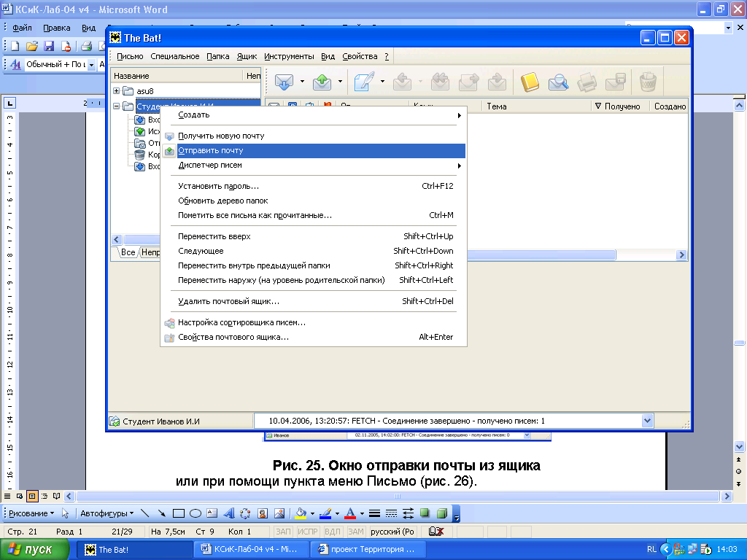Open the dropdown arrow next to Get mail icon
747x560 pixels.
(x=302, y=82)
